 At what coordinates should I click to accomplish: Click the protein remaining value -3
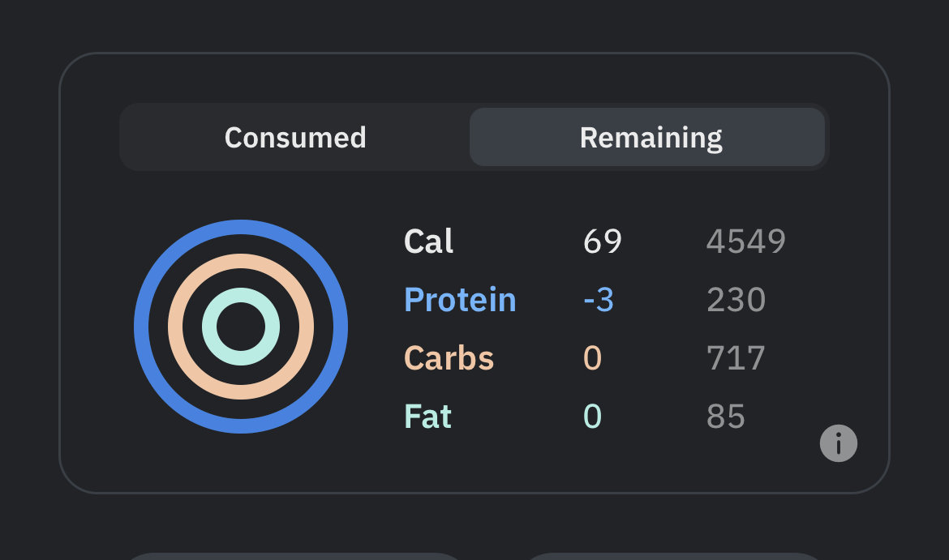[x=599, y=300]
